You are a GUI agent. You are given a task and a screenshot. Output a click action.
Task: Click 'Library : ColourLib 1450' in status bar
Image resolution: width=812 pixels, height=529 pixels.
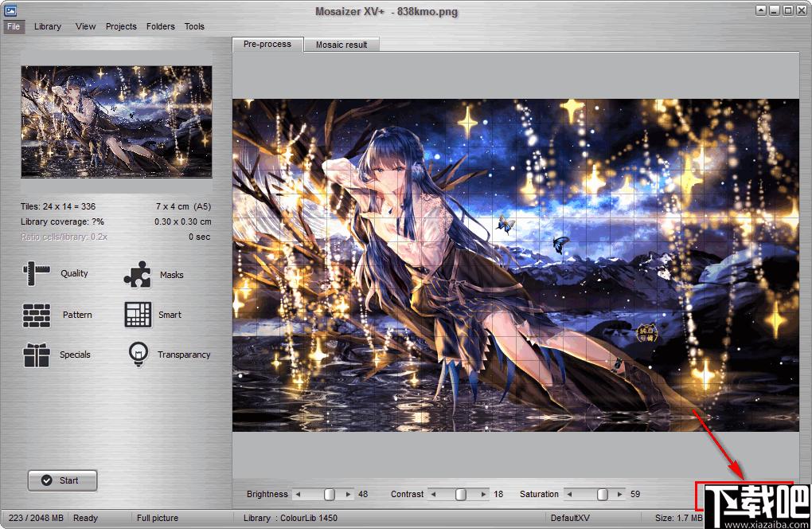click(291, 518)
